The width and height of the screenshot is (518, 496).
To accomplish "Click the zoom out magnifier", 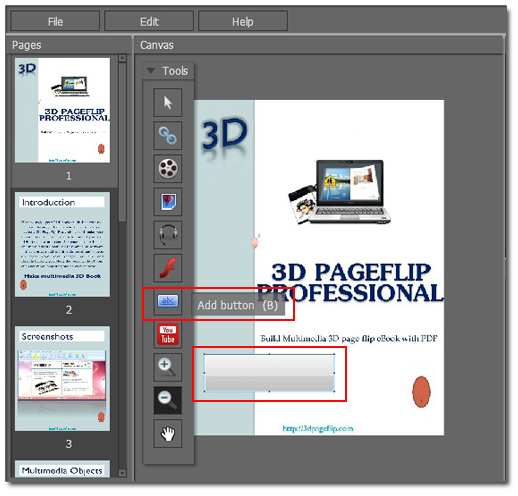I will tap(168, 400).
